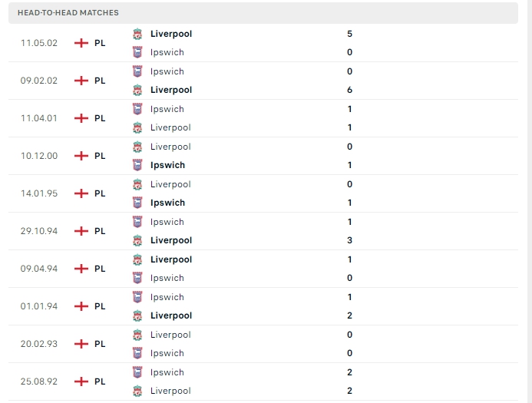Open match dated 10.12.00
The width and height of the screenshot is (532, 403).
coord(39,156)
